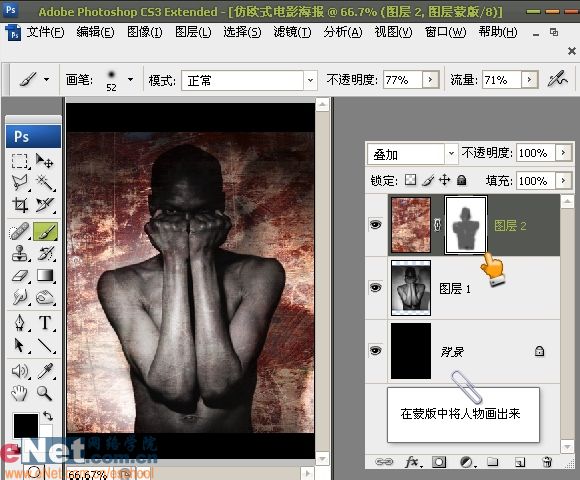Open the tool preset picker dropdown
This screenshot has width=580, height=480.
[46, 79]
